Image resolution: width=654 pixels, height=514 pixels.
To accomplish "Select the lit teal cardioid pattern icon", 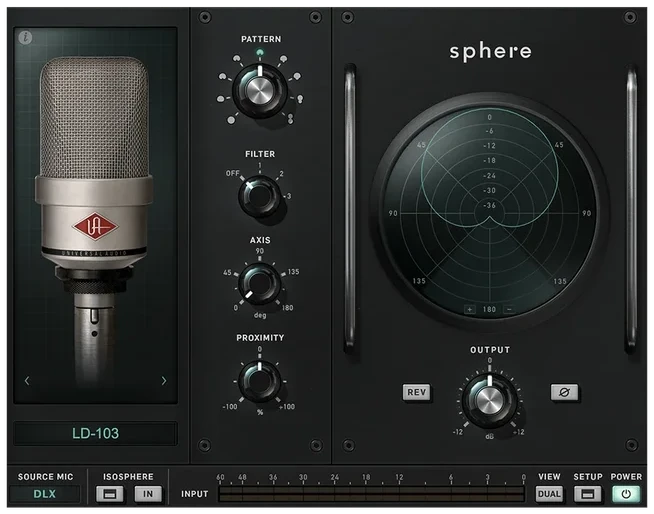I will (x=259, y=53).
